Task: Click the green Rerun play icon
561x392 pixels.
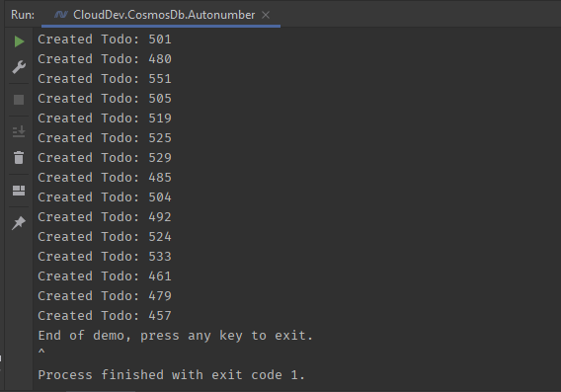Action: tap(19, 41)
